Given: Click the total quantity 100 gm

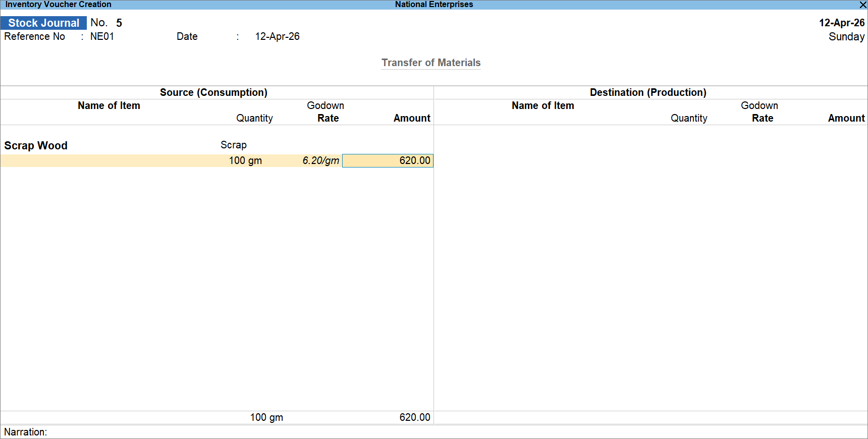Looking at the screenshot, I should click(266, 417).
